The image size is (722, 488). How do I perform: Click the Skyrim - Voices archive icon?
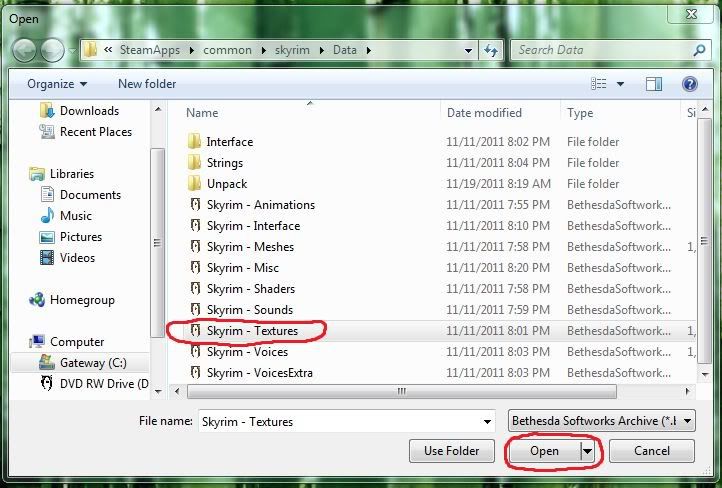196,352
